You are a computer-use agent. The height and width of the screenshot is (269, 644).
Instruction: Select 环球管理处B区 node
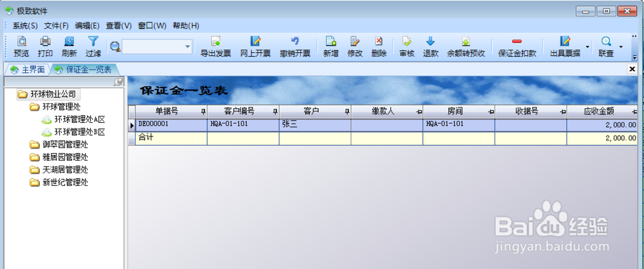tap(74, 132)
